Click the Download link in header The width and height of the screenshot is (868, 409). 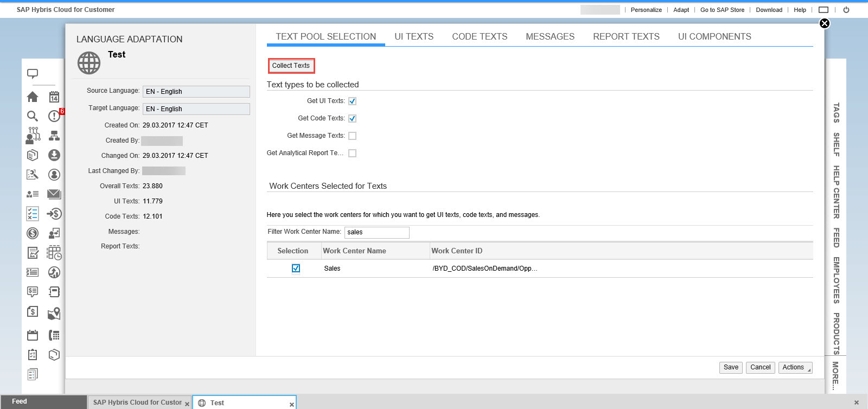click(x=769, y=10)
